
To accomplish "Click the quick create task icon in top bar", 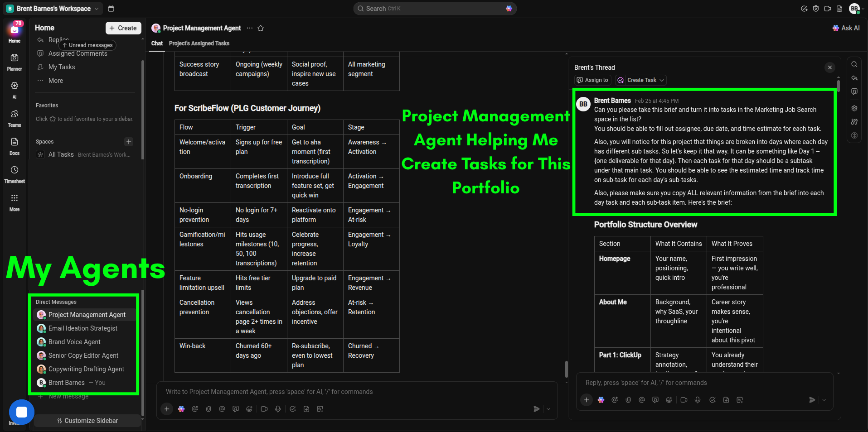I will coord(804,9).
